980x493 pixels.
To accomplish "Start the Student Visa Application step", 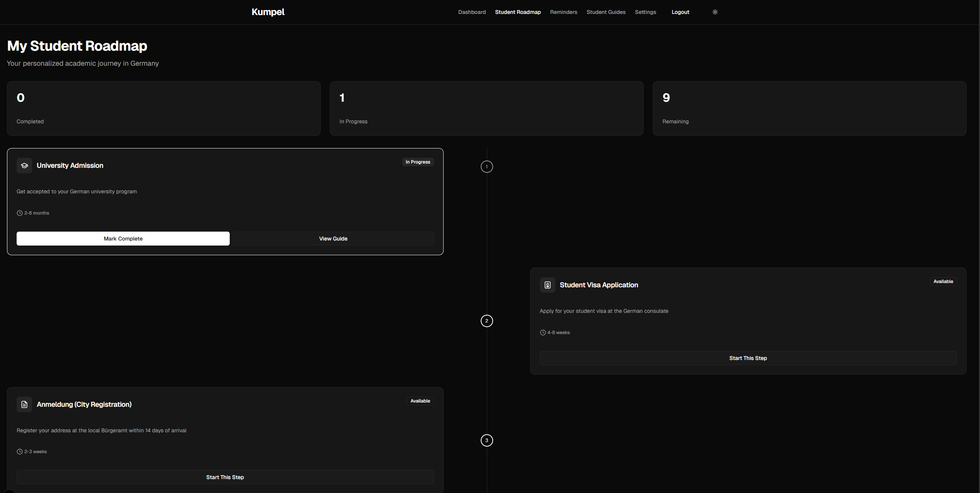I will coord(748,358).
